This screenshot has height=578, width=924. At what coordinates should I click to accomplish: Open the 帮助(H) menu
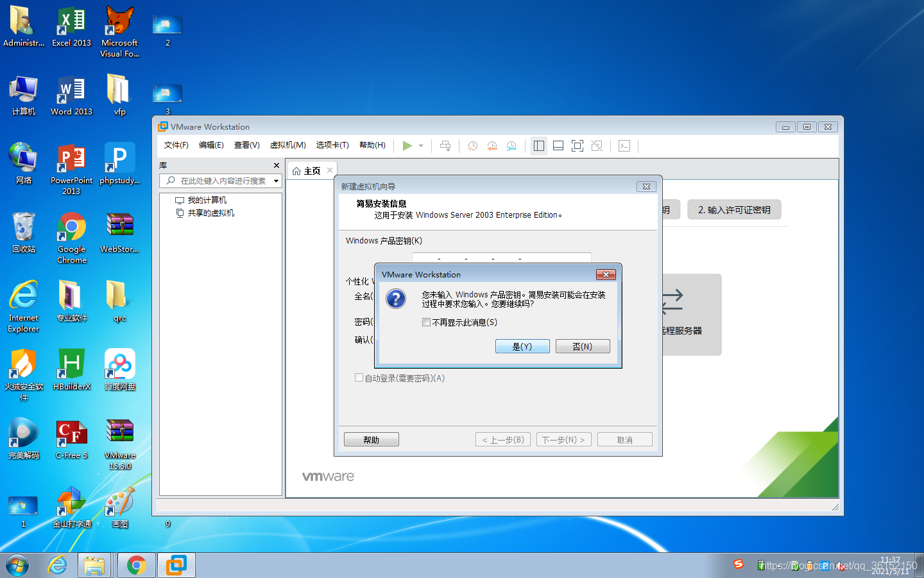372,145
